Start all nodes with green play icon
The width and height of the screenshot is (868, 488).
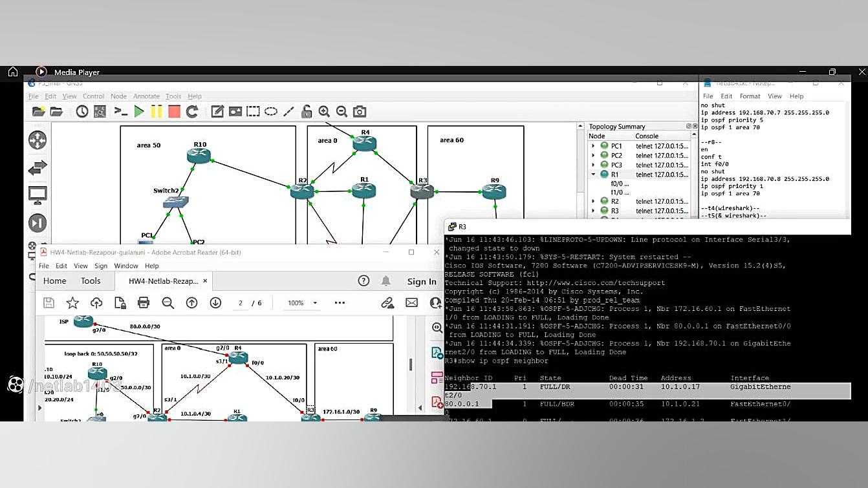139,111
